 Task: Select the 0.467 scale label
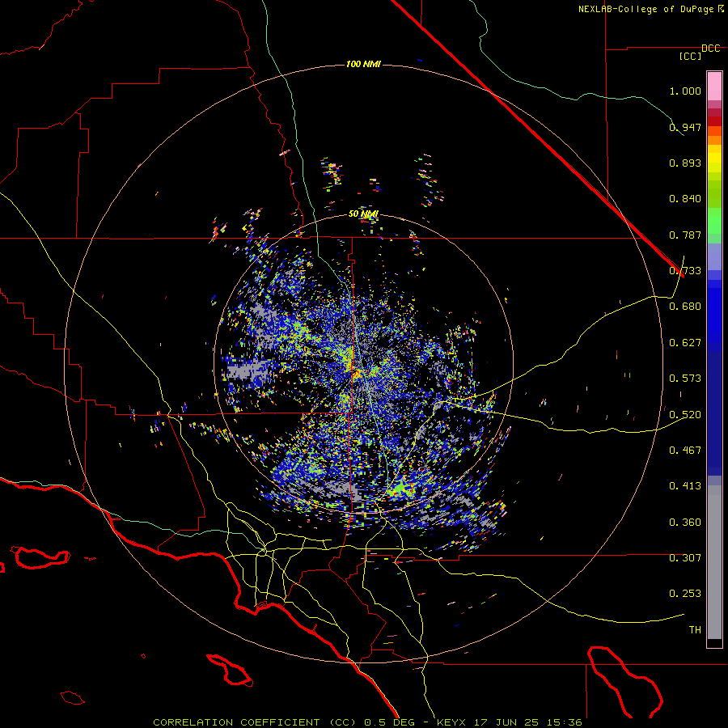[685, 451]
